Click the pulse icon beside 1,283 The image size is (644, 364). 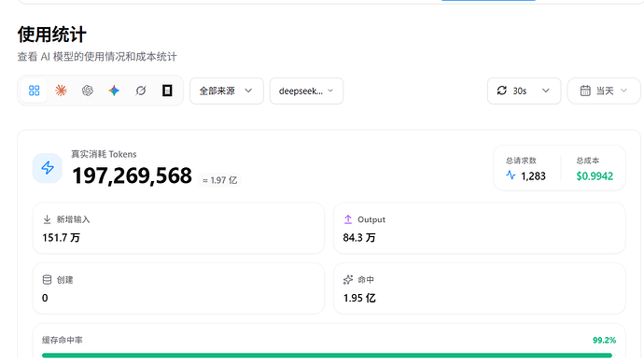(x=511, y=175)
